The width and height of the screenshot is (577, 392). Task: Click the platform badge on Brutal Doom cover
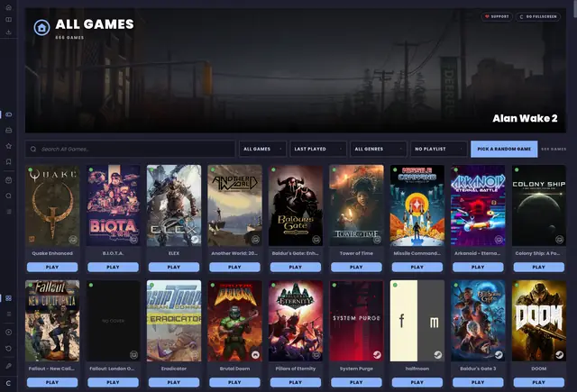[255, 355]
